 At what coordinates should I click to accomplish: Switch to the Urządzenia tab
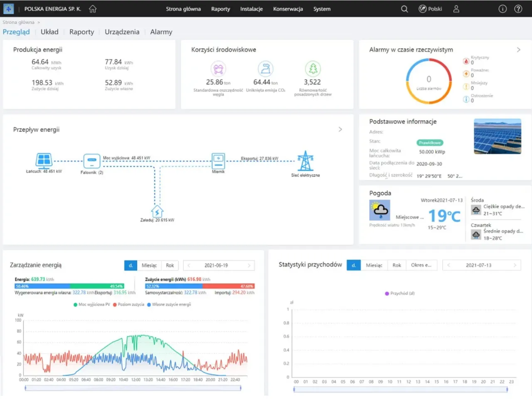click(122, 32)
